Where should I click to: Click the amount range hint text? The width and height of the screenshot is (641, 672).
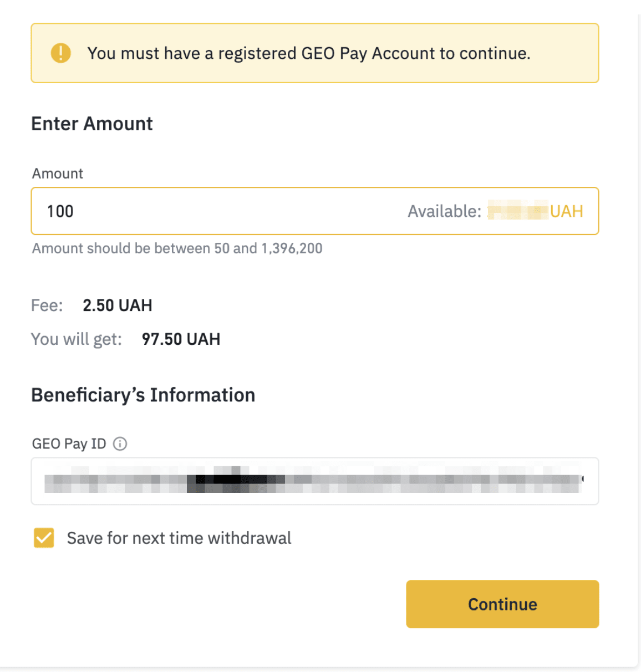[x=177, y=248]
